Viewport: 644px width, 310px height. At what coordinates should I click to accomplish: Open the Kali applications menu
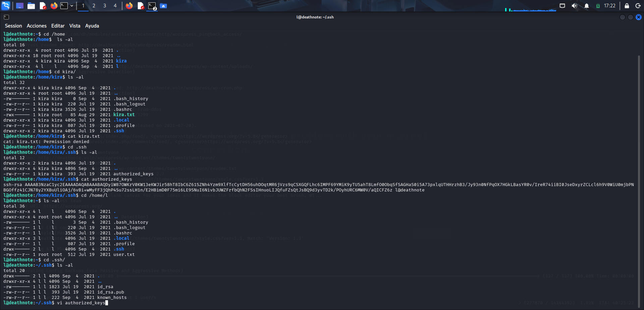(x=5, y=6)
